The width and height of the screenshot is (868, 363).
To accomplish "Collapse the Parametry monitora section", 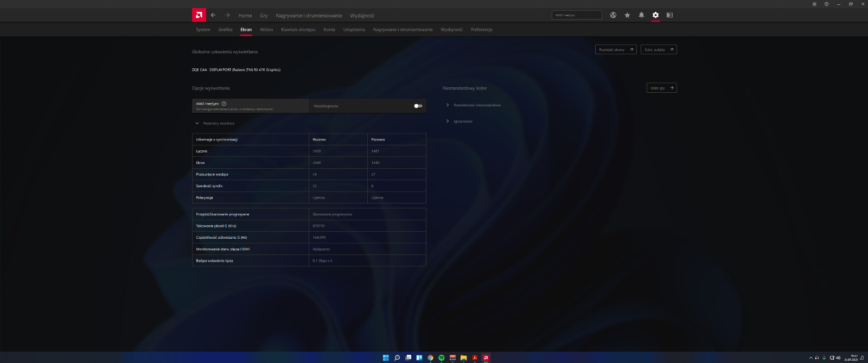I will click(x=197, y=123).
